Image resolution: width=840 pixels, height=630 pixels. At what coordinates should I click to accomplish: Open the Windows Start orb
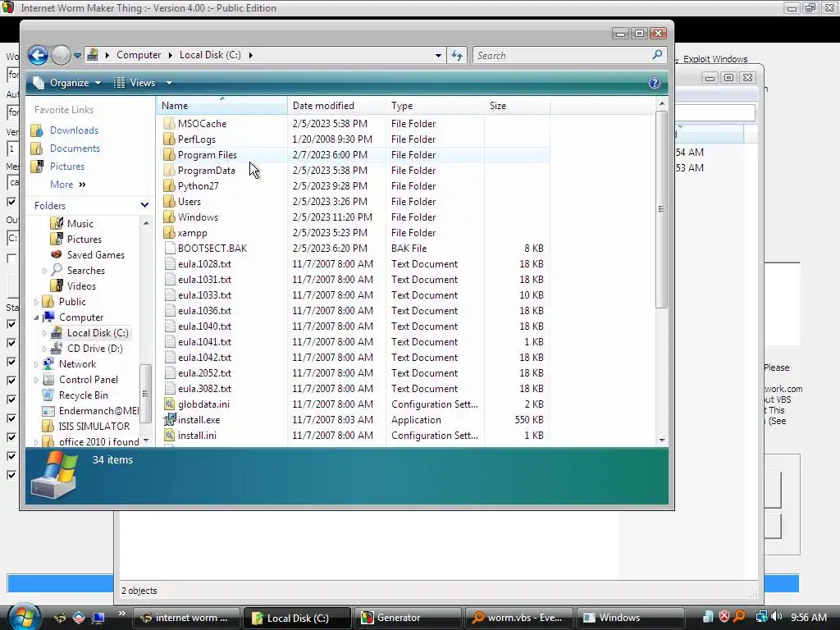click(x=22, y=617)
